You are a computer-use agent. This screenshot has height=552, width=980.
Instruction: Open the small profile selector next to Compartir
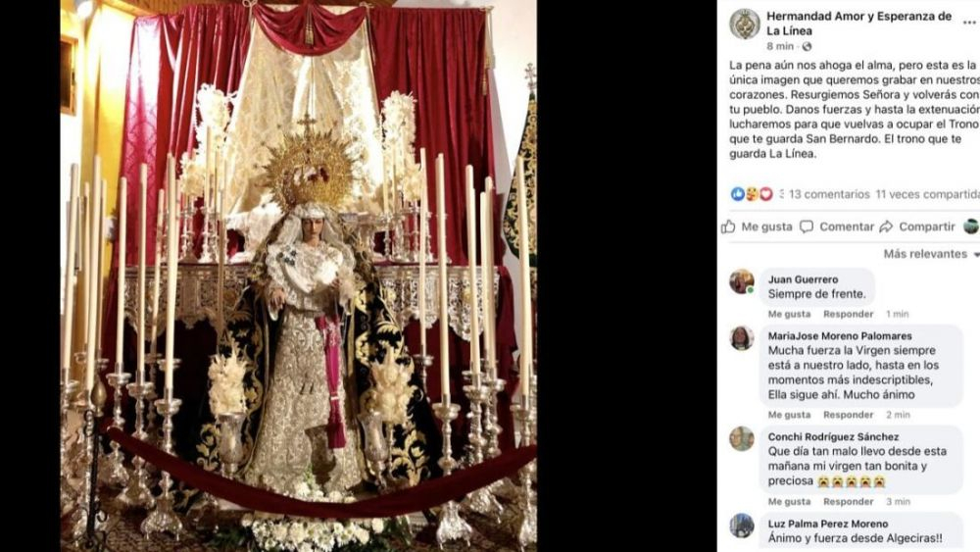click(x=970, y=226)
